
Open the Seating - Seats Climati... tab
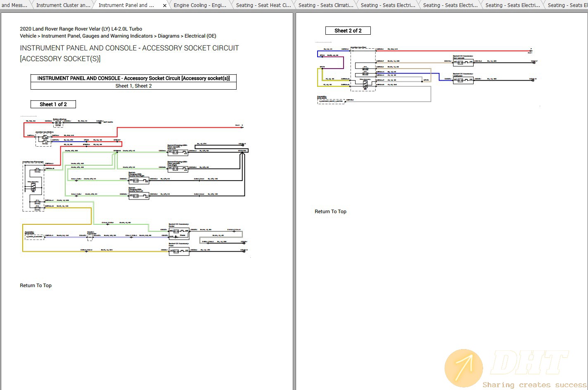[x=325, y=5]
